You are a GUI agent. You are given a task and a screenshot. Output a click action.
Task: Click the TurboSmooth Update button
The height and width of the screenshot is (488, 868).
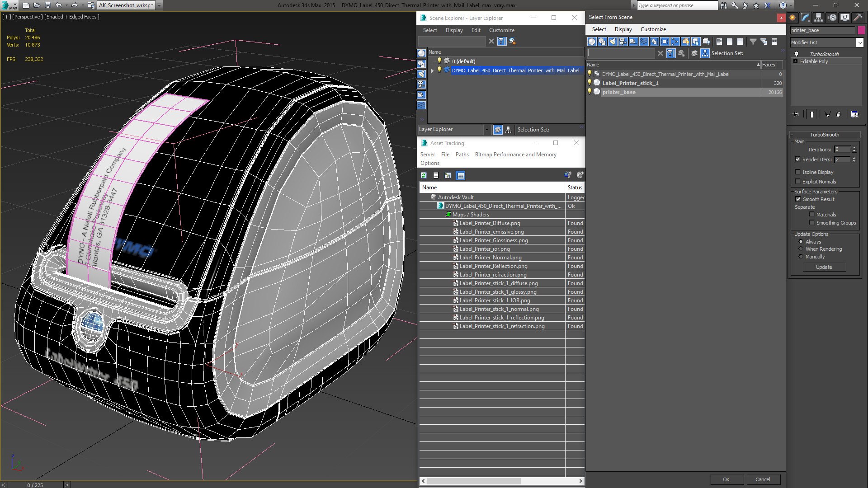pyautogui.click(x=824, y=267)
